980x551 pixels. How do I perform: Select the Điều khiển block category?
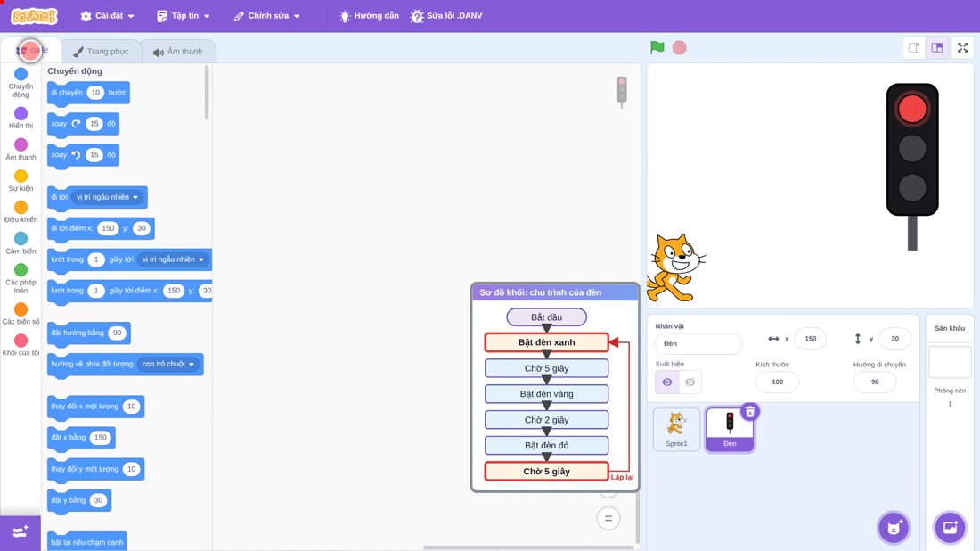pyautogui.click(x=20, y=212)
